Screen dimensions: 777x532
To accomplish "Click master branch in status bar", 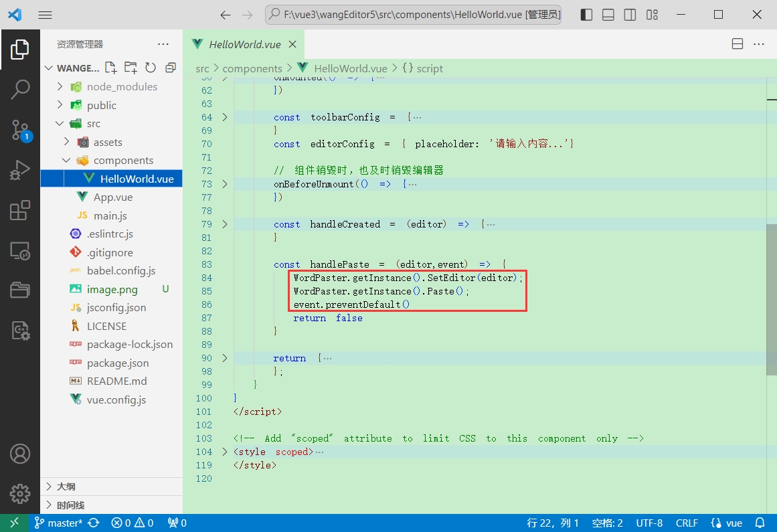I will point(59,523).
